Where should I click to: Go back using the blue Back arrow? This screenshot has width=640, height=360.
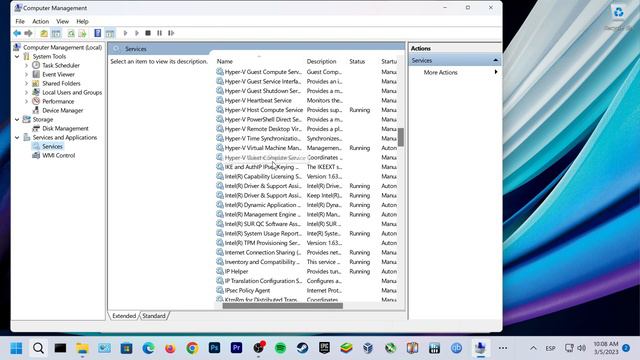coord(17,33)
